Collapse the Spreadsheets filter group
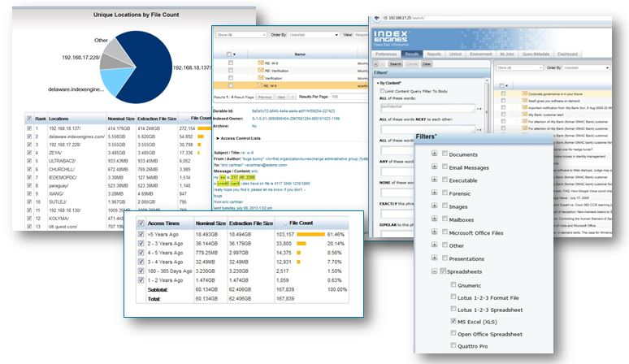Screen dimensions: 629x364 point(434,271)
